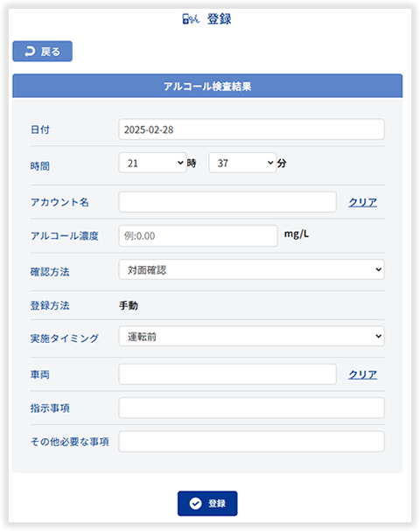Viewport: 420px width, 531px height.
Task: Click the app logo icon beside 登録 title
Action: coord(191,18)
